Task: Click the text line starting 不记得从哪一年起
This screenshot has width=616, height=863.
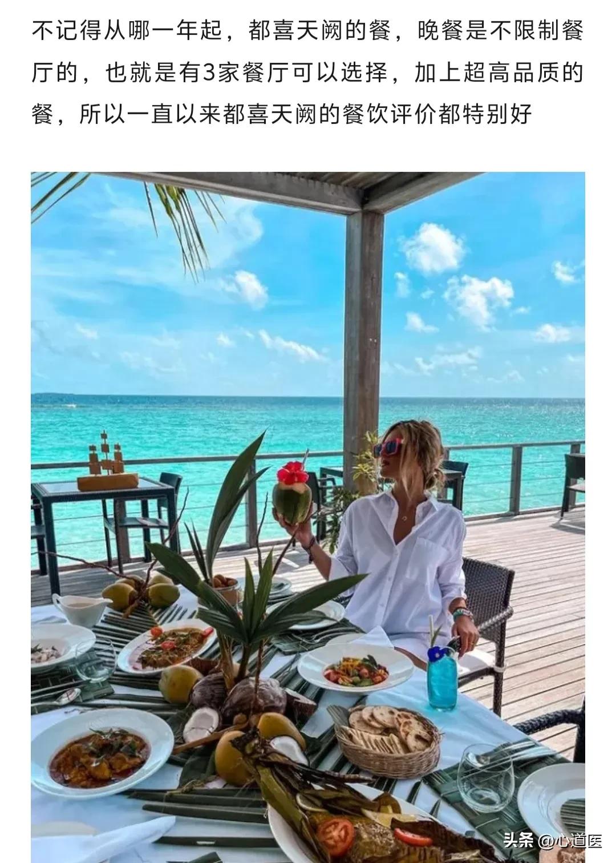Action: click(308, 31)
